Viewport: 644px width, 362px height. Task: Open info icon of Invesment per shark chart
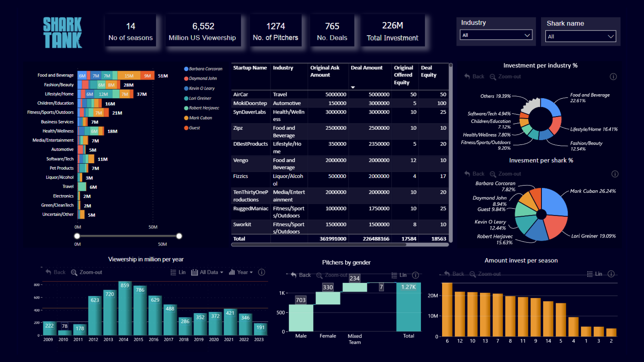615,174
